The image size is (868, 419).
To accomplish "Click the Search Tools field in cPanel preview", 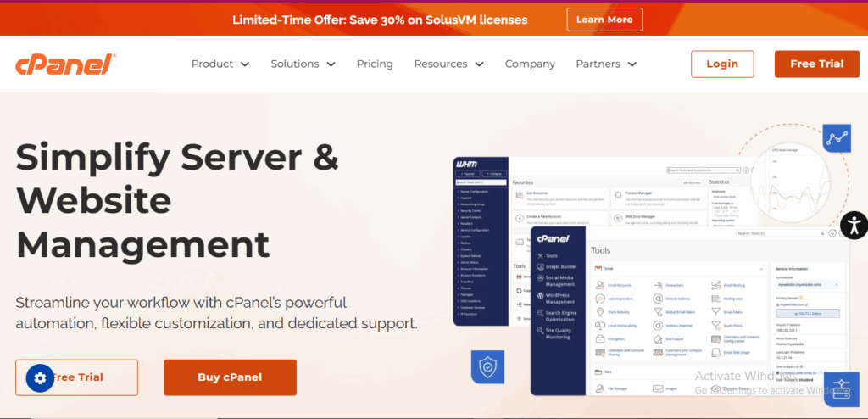I will (781, 234).
